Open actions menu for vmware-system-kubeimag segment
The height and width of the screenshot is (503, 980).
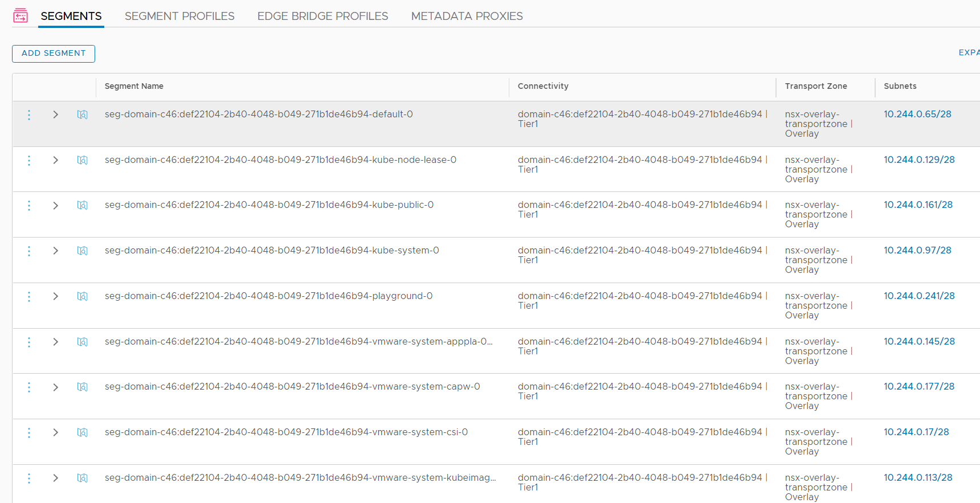tap(29, 479)
